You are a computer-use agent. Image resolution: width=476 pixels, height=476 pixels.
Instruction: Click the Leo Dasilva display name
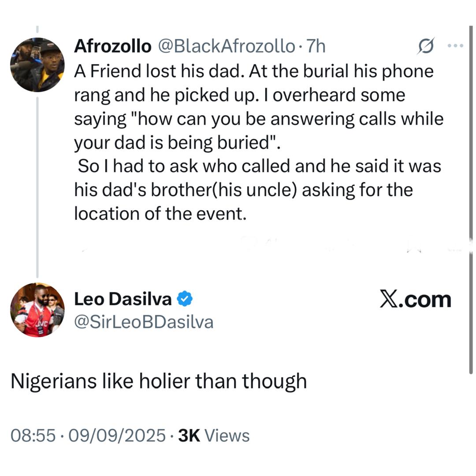click(123, 299)
